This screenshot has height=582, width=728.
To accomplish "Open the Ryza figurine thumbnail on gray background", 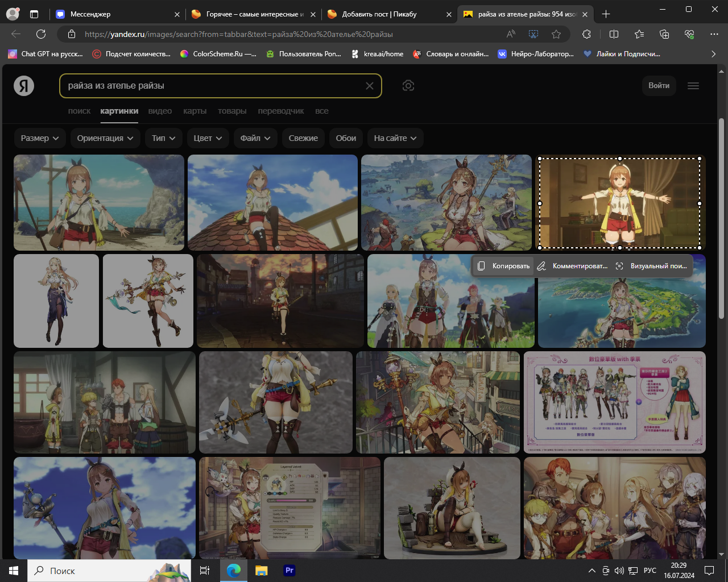I will 276,402.
